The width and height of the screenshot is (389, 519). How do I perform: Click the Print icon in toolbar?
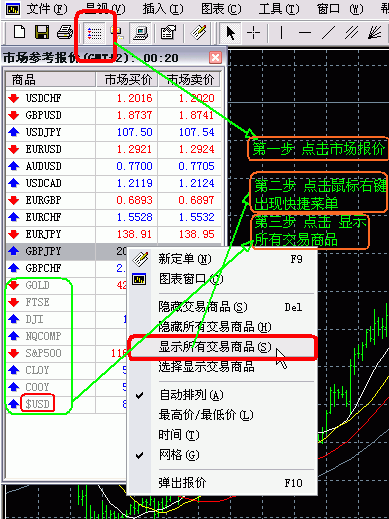65,32
